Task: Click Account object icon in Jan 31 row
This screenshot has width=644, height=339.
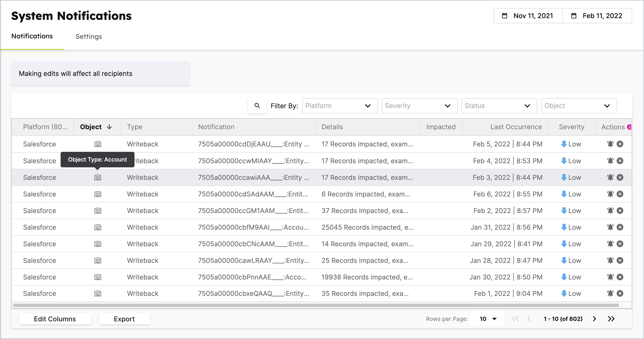Action: coord(98,227)
